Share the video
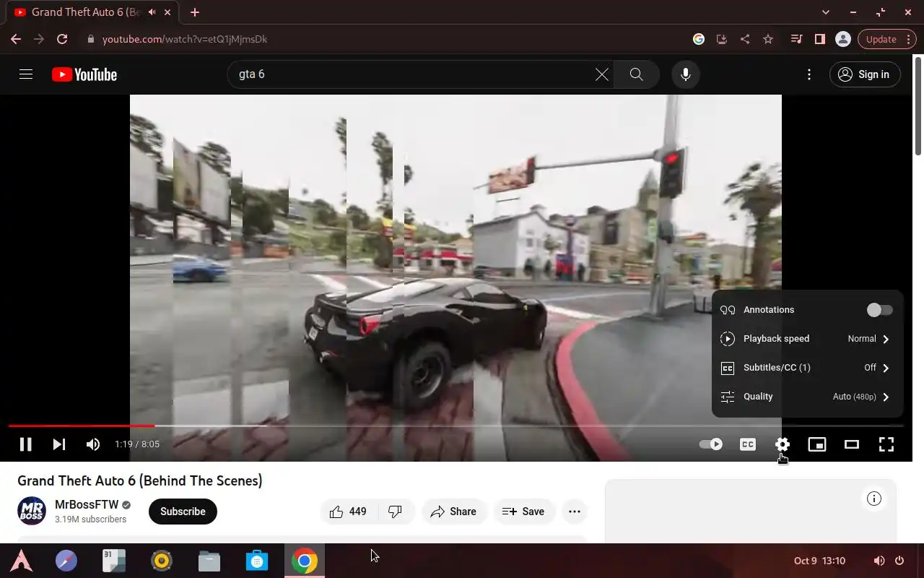The image size is (924, 578). (454, 512)
